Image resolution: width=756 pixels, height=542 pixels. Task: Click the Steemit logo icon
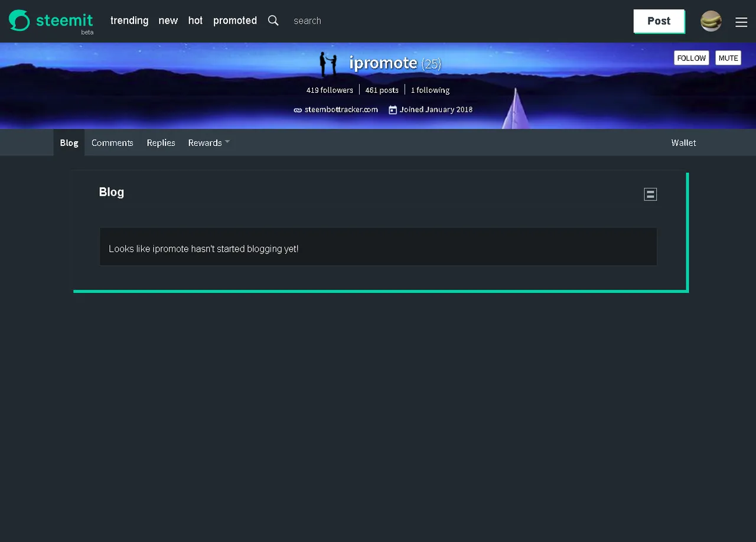[19, 20]
